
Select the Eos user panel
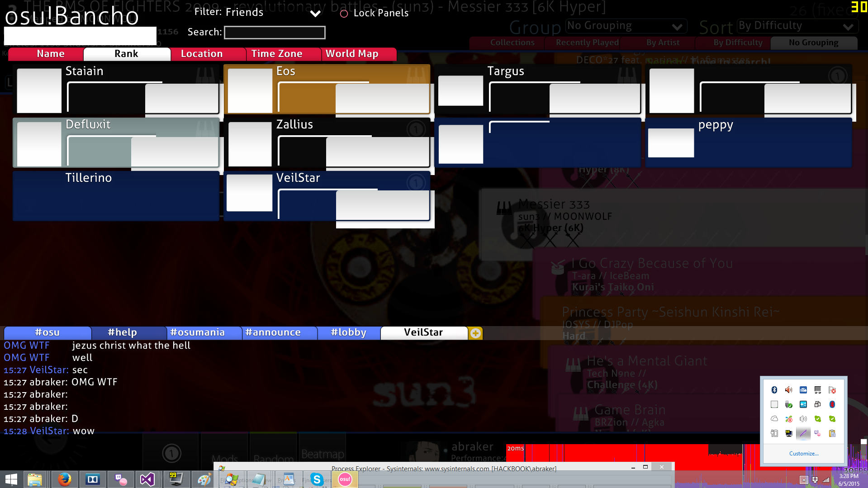click(327, 89)
